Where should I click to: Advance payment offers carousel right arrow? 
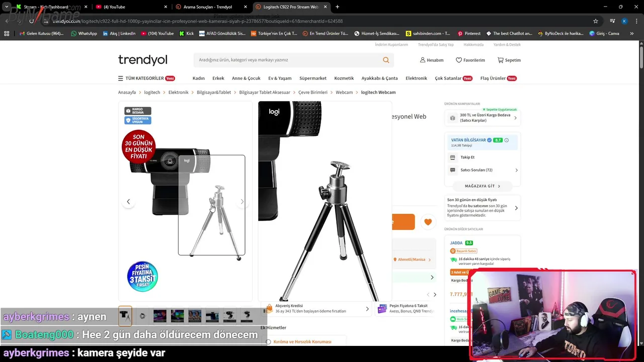[435, 295]
